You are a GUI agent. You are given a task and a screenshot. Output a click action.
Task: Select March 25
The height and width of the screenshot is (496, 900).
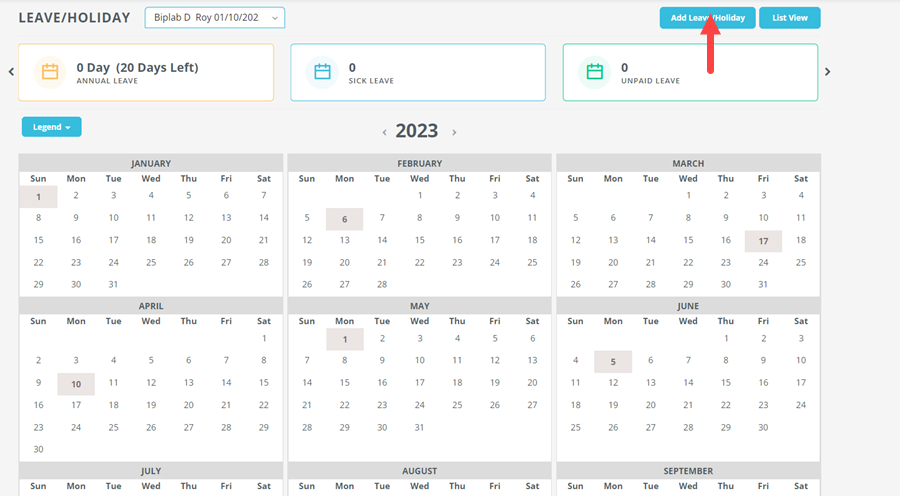point(801,262)
